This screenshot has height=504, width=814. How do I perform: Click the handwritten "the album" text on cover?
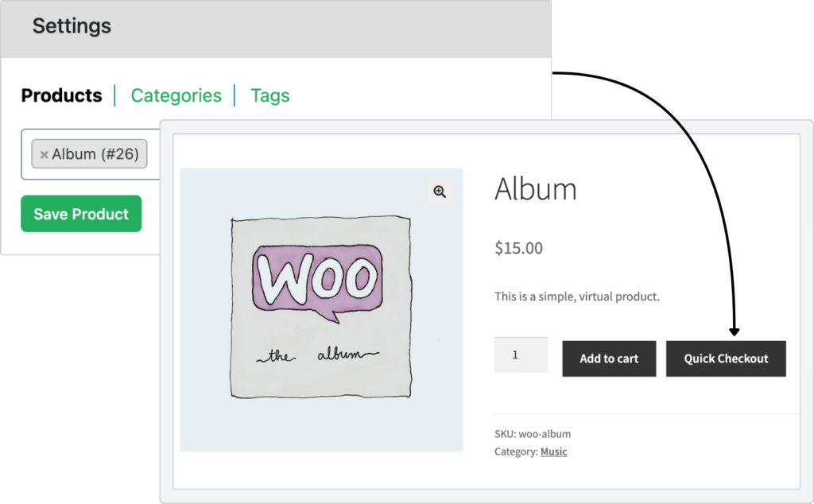coord(318,355)
